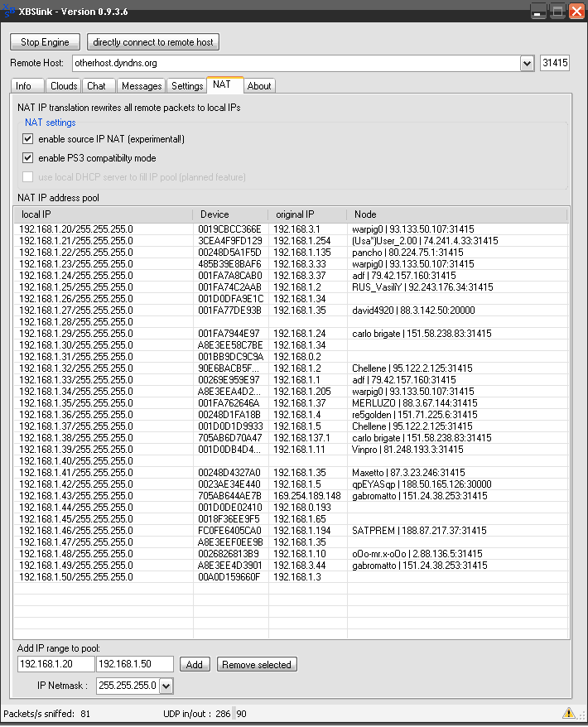Screen dimensions: 588x727
Task: Go to the Messages tab
Action: (142, 86)
